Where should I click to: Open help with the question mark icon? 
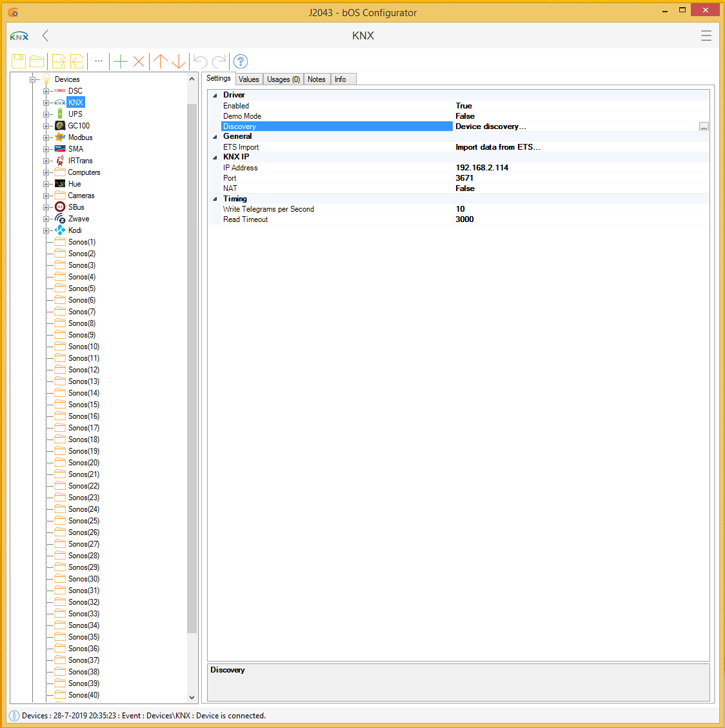click(241, 61)
